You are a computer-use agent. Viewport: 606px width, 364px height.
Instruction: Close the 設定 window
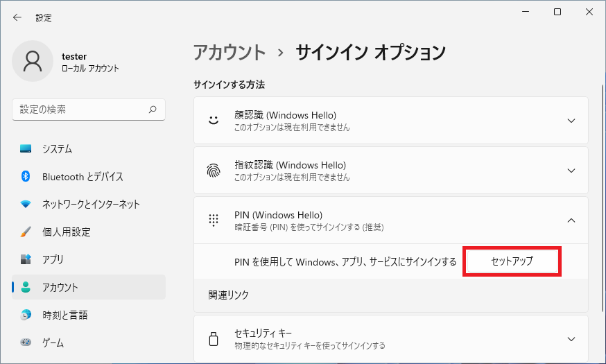589,12
